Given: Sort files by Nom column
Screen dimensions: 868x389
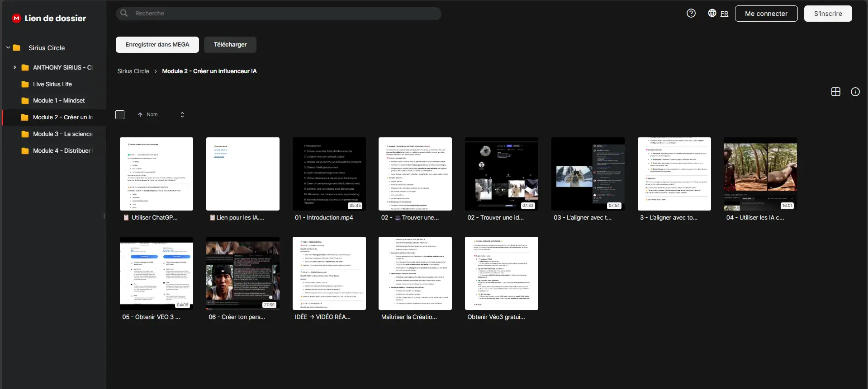Looking at the screenshot, I should [152, 115].
